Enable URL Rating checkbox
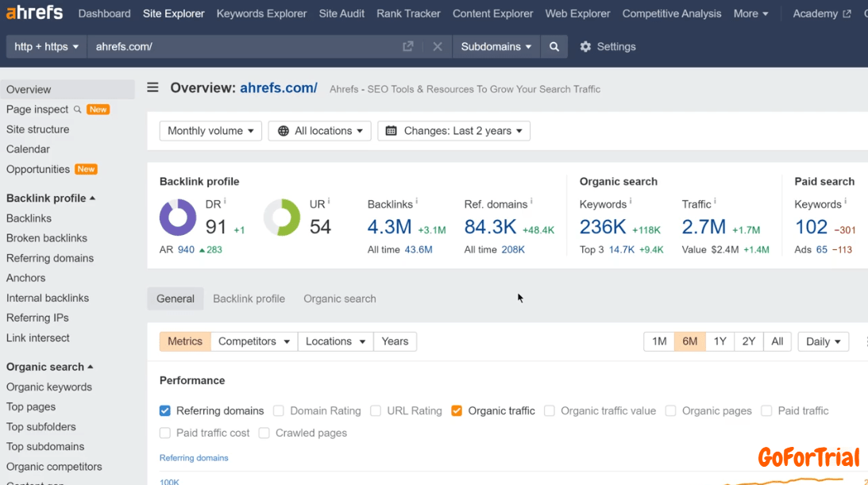This screenshot has width=868, height=485. 376,410
